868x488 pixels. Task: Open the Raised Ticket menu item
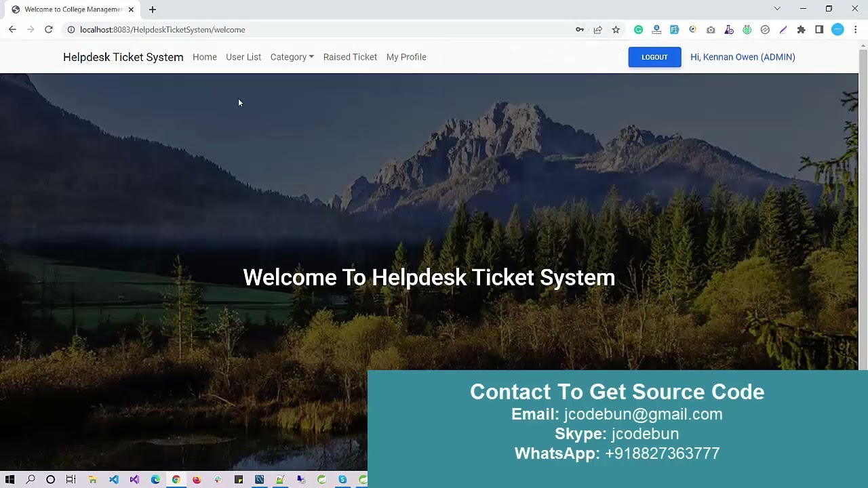pos(350,57)
